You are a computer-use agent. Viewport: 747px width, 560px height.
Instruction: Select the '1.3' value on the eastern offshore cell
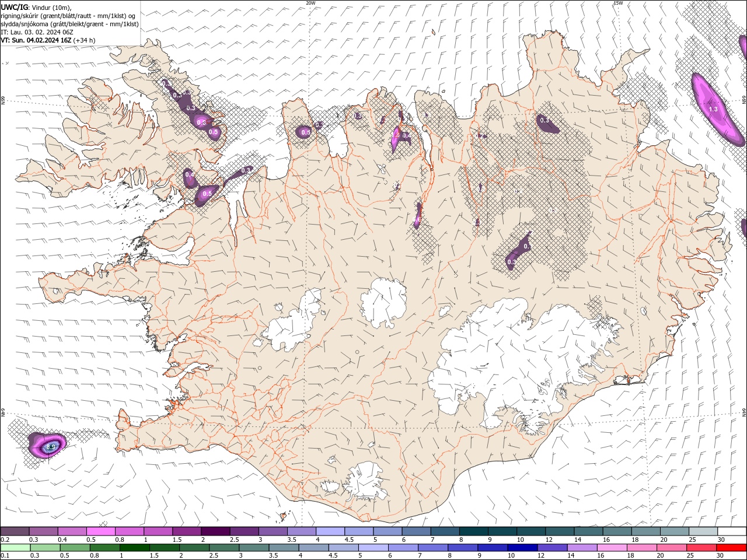[x=713, y=109]
